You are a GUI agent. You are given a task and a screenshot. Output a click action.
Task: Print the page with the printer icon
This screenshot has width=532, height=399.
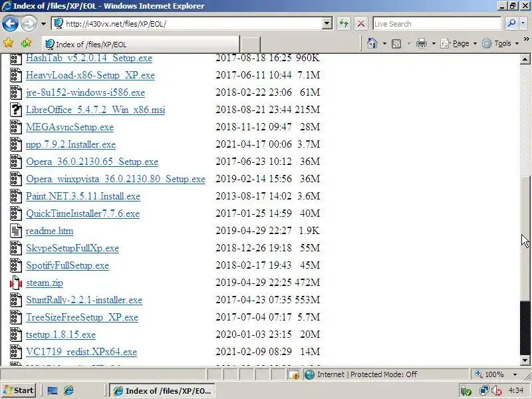[x=422, y=43]
